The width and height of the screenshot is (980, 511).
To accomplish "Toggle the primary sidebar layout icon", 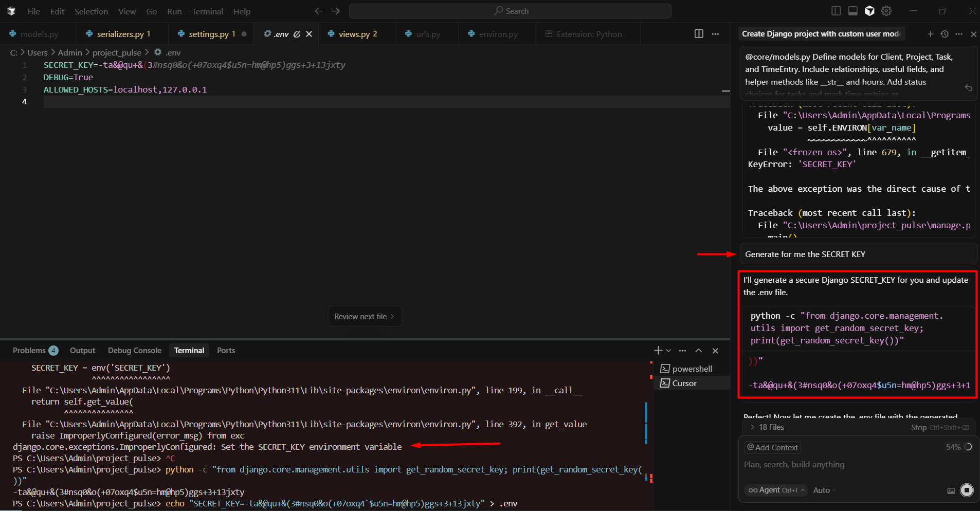I will (x=836, y=11).
